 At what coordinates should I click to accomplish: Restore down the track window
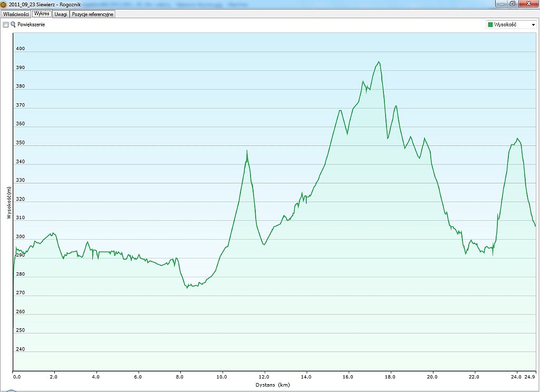(512, 4)
